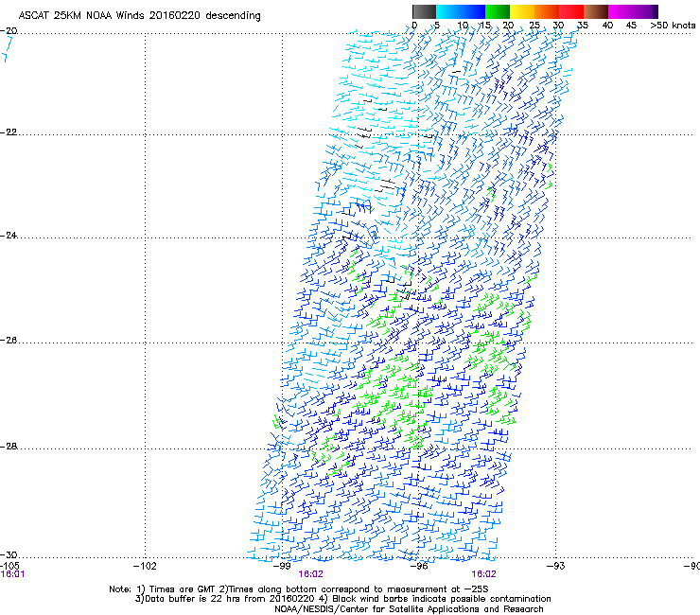700x615 pixels.
Task: Pick the magenta 40-45 knots legend segment
Action: [621, 11]
